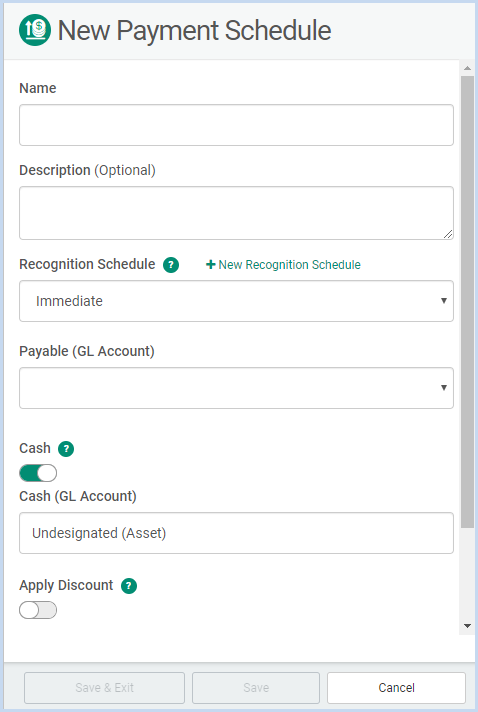Disable the Cash toggle switch
This screenshot has width=478, height=712.
[x=38, y=473]
